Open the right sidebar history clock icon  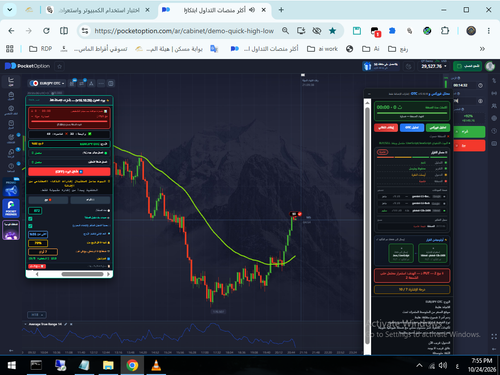coord(494,131)
